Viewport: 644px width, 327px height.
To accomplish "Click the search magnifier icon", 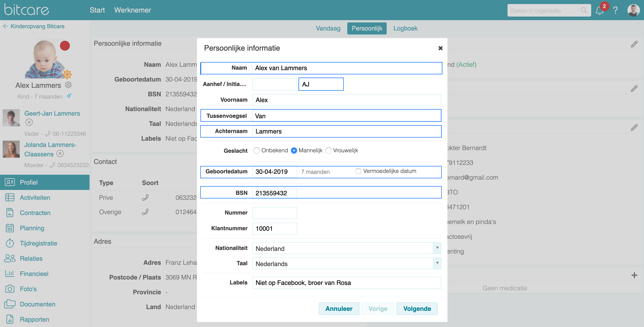I will [584, 10].
